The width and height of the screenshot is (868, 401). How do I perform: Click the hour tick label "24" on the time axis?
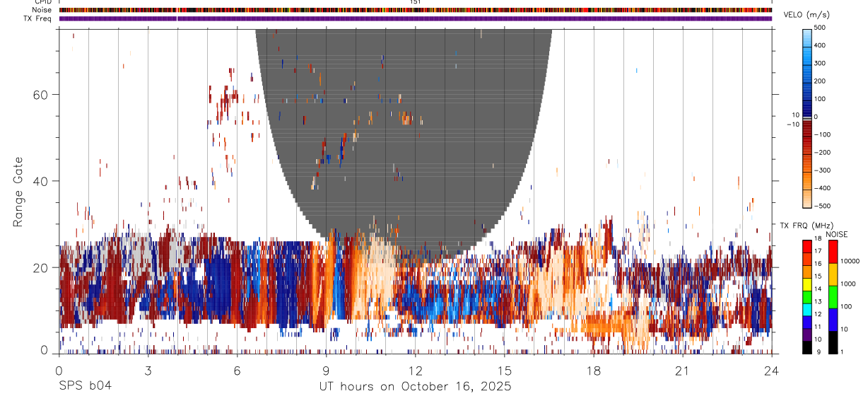772,371
